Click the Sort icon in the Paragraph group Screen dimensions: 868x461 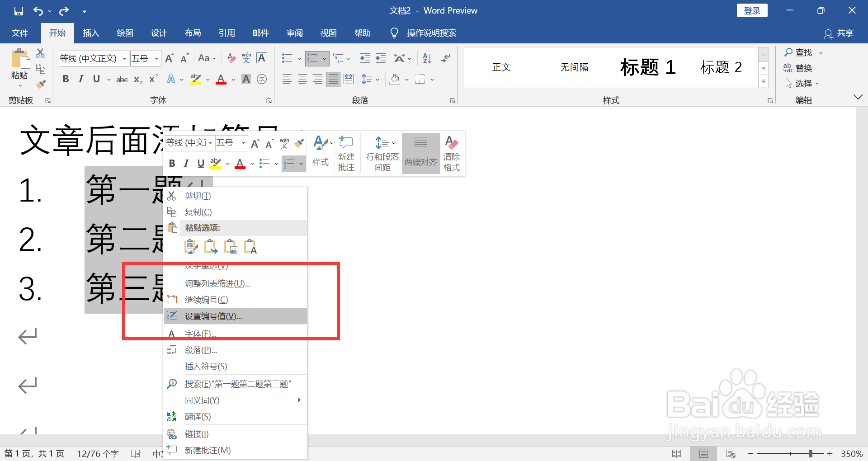tap(425, 58)
